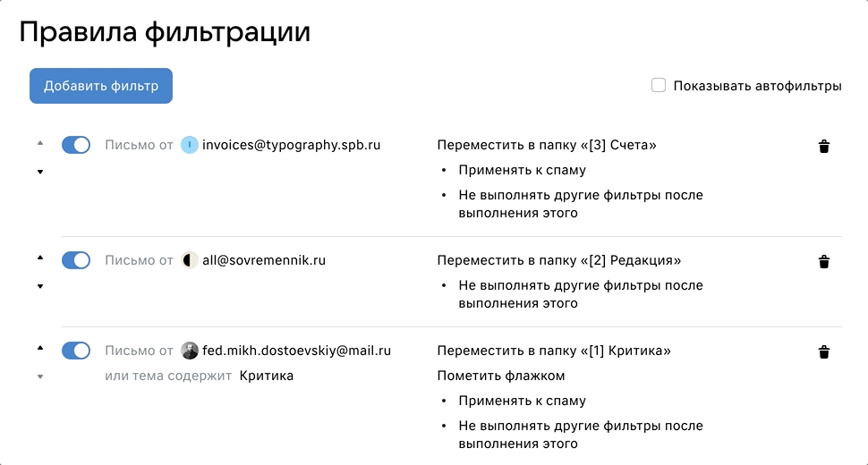Move the dostoevskiy filter up with the arrow
This screenshot has width=868, height=465.
(x=40, y=349)
